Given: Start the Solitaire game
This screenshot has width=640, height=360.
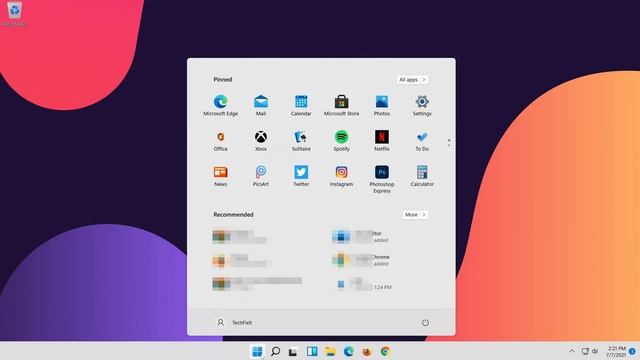Looking at the screenshot, I should [301, 141].
